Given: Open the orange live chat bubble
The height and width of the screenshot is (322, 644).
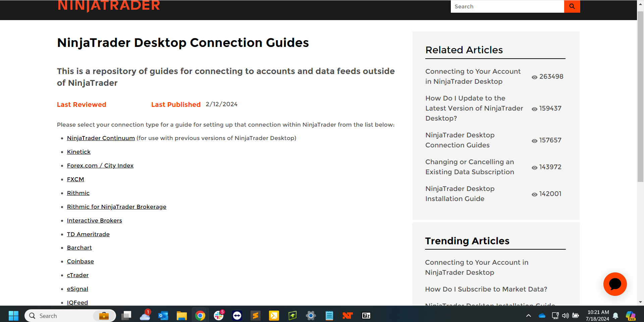Looking at the screenshot, I should (x=615, y=284).
